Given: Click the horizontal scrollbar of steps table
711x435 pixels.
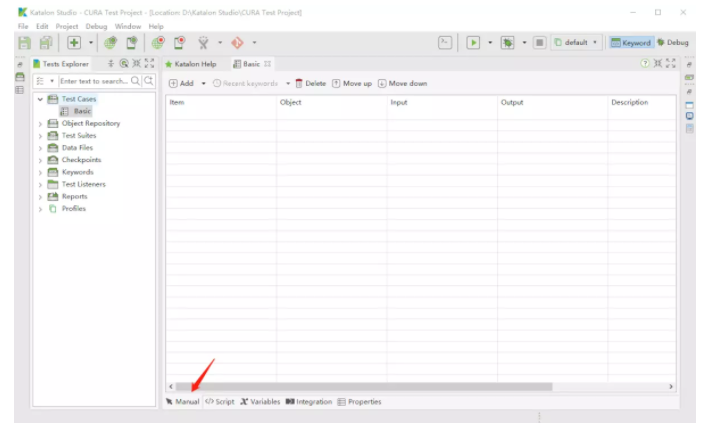Looking at the screenshot, I should pos(364,386).
